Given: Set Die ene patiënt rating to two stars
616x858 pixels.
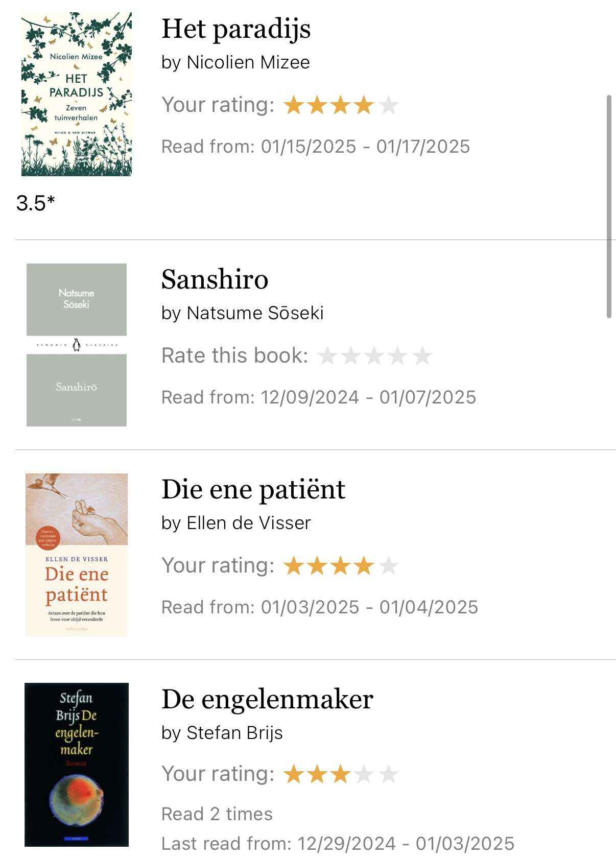Looking at the screenshot, I should (x=317, y=566).
